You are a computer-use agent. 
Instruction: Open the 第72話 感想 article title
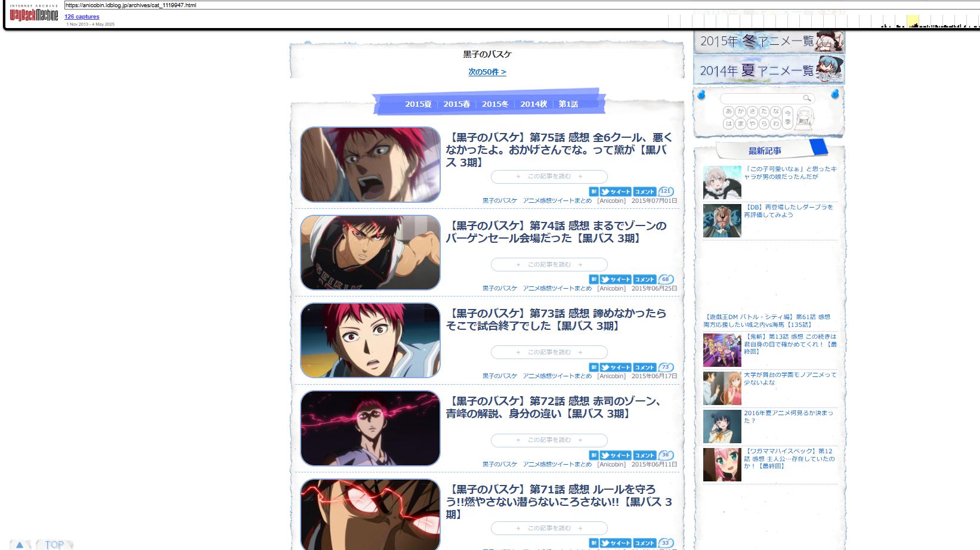pyautogui.click(x=554, y=407)
